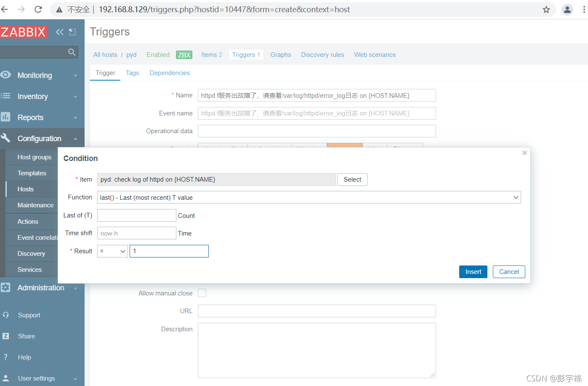This screenshot has height=386, width=588.
Task: Click the ZBX availability badge
Action: [184, 55]
